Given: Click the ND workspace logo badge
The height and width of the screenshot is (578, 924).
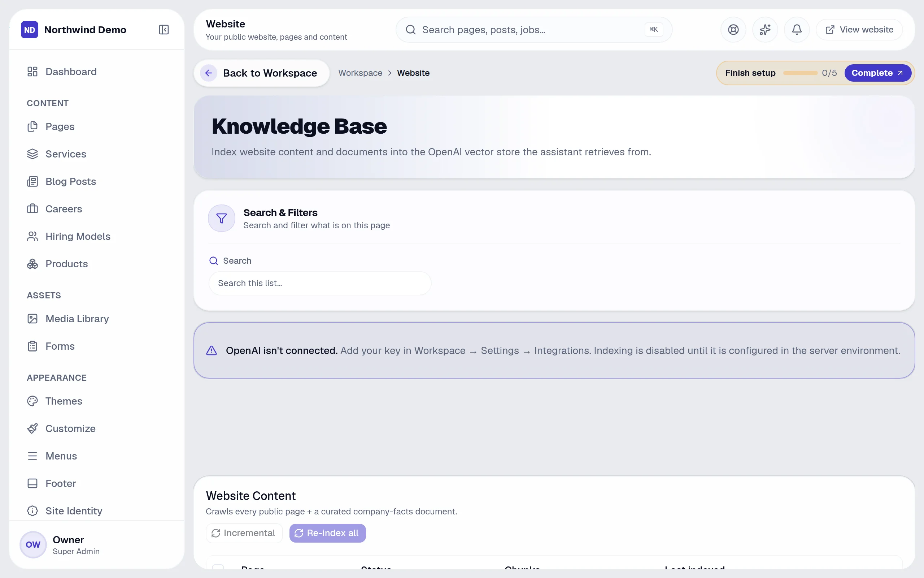Looking at the screenshot, I should pyautogui.click(x=29, y=29).
